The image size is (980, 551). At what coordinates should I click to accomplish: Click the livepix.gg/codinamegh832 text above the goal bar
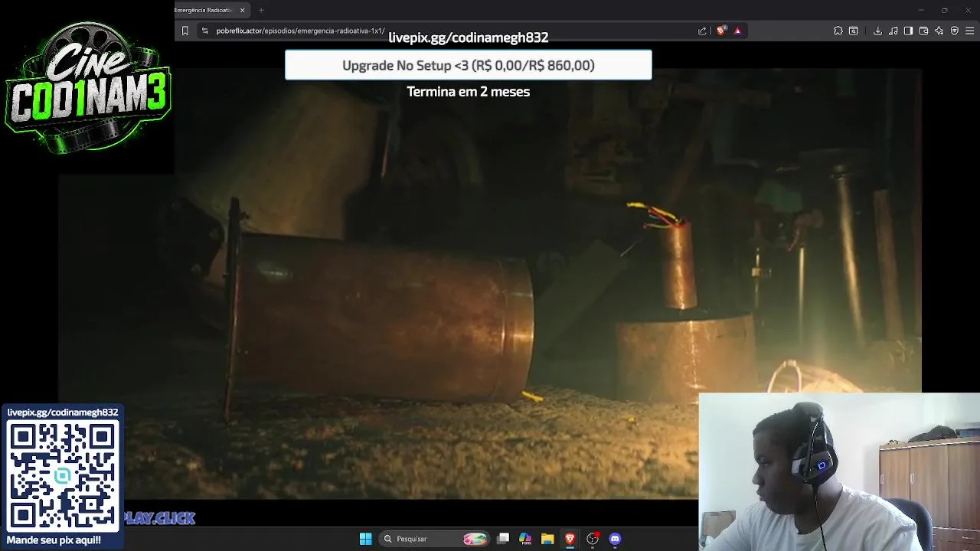pyautogui.click(x=468, y=37)
